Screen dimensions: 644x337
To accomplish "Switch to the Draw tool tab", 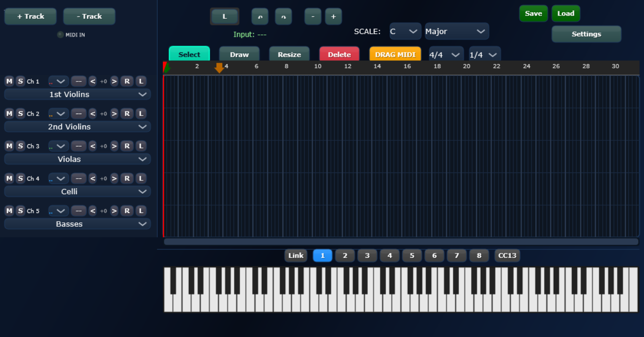I will (x=239, y=54).
